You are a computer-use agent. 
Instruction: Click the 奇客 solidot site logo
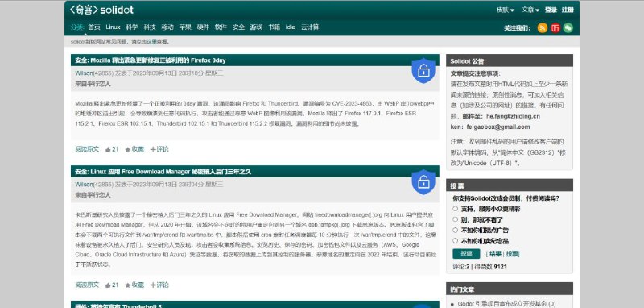[x=101, y=10]
